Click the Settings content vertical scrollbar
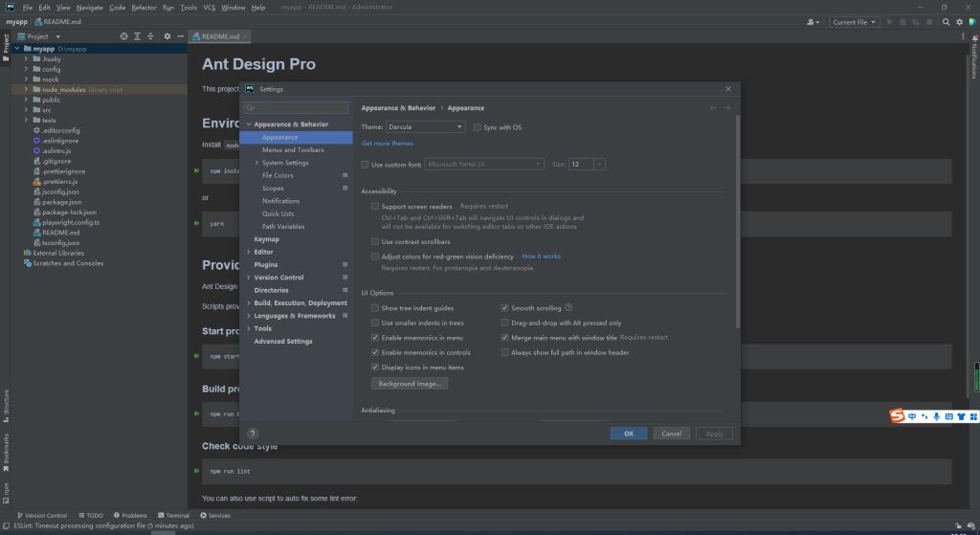 (x=738, y=222)
